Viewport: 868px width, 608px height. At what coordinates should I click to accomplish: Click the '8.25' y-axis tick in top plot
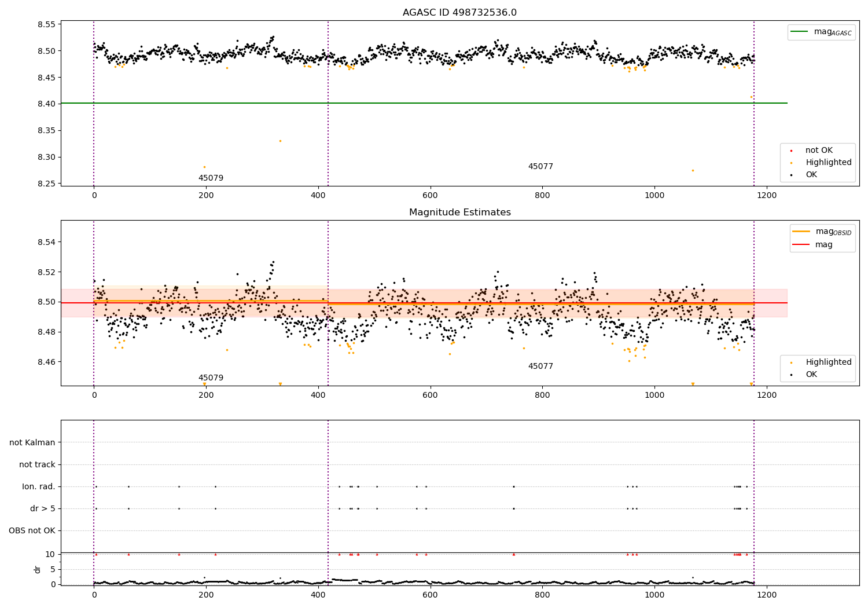pos(46,184)
